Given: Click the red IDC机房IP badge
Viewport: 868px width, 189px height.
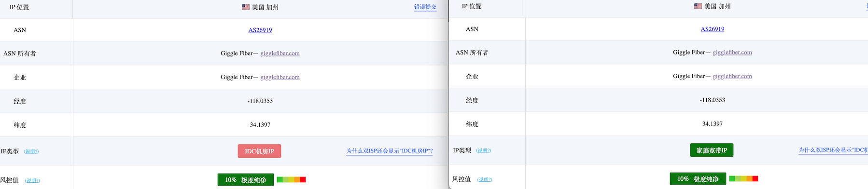Looking at the screenshot, I should click(259, 151).
